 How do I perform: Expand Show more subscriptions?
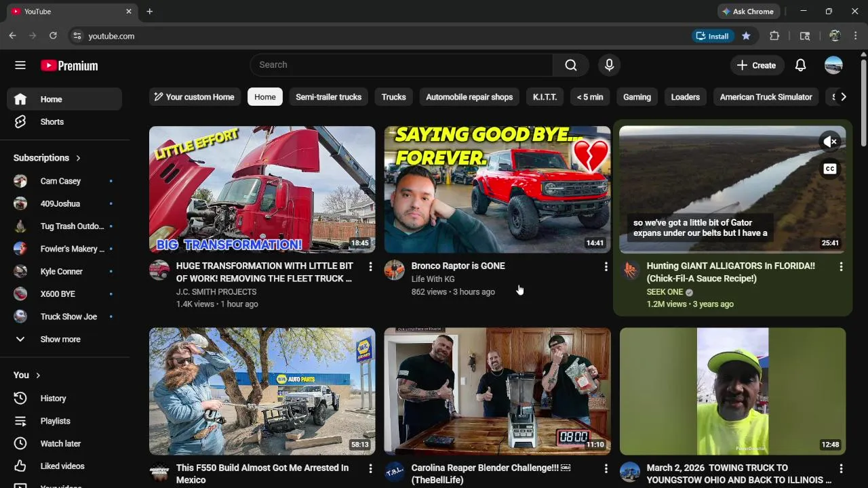tap(64, 340)
